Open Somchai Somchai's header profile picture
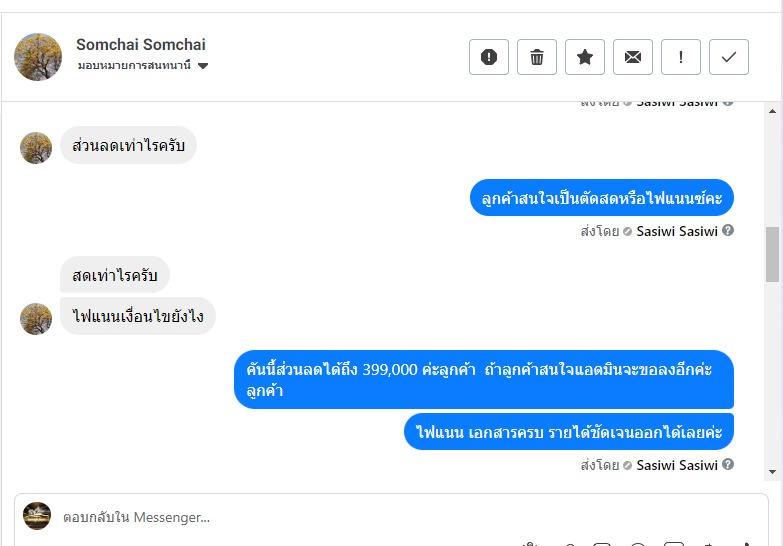 pos(38,57)
